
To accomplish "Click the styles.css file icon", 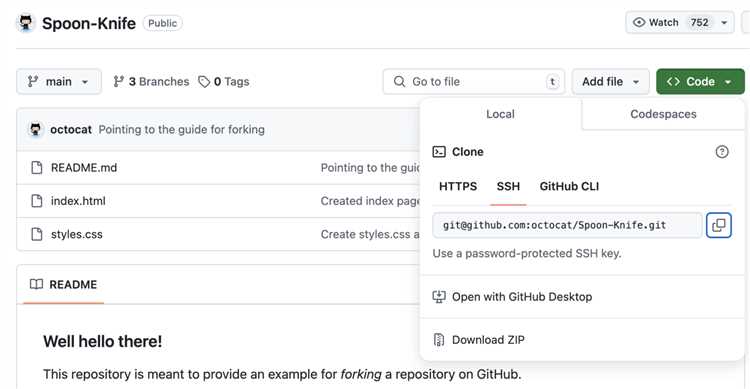I will 36,234.
